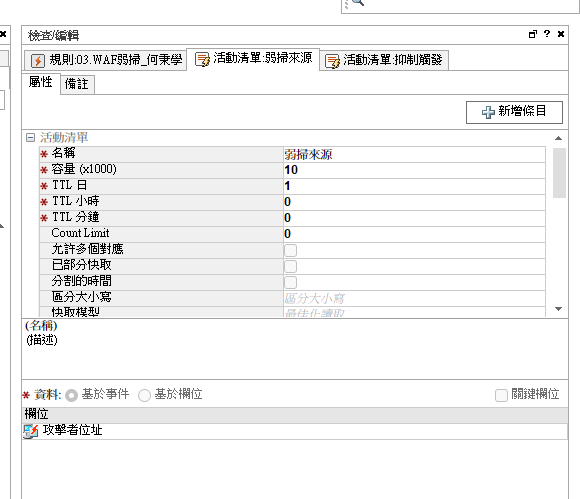Screen dimensions: 580x499
Task: Toggle the 已部分快取 checkbox
Action: (x=290, y=266)
